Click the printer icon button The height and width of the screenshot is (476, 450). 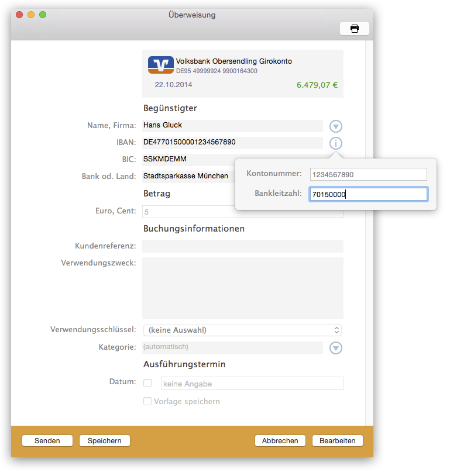tap(354, 29)
